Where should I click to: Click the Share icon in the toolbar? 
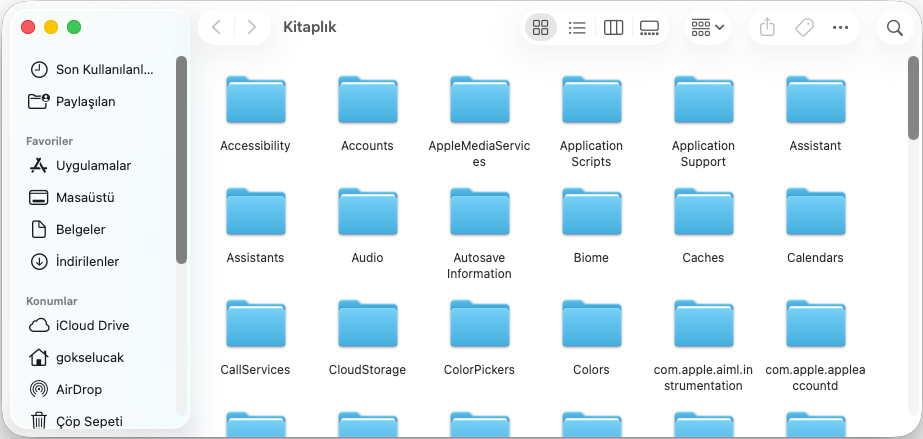click(767, 28)
